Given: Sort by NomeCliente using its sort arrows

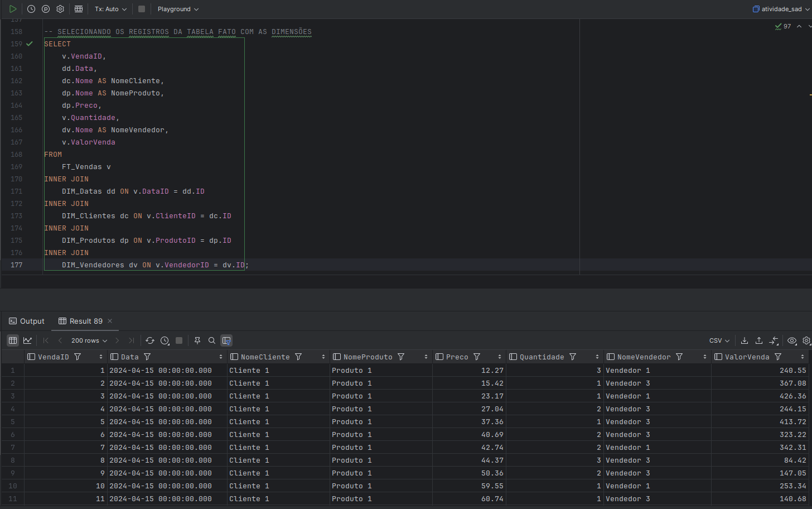Looking at the screenshot, I should tap(323, 357).
